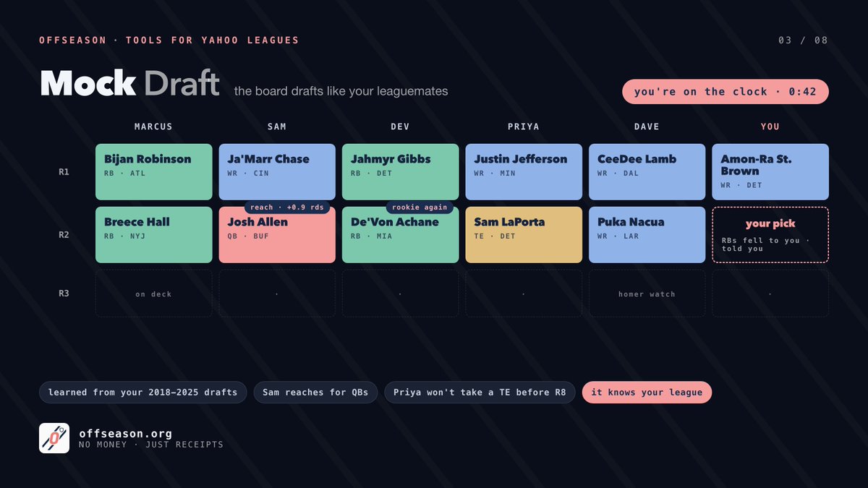Open the Jahmyr Gibbs player card
This screenshot has height=488, width=868.
401,172
